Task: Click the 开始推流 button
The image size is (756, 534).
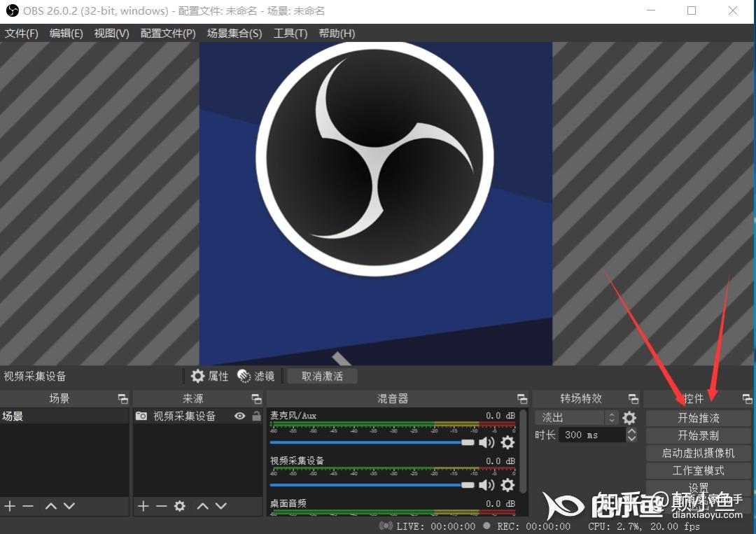Action: (698, 418)
